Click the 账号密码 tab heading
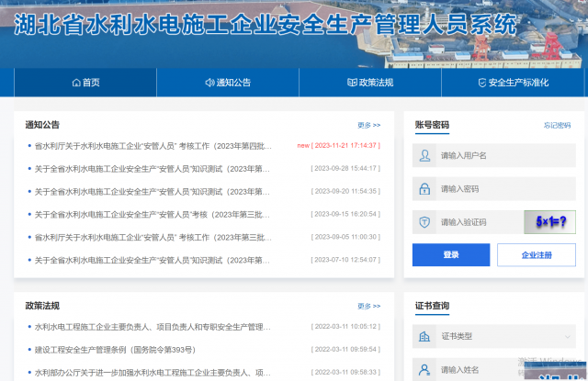 click(x=432, y=125)
